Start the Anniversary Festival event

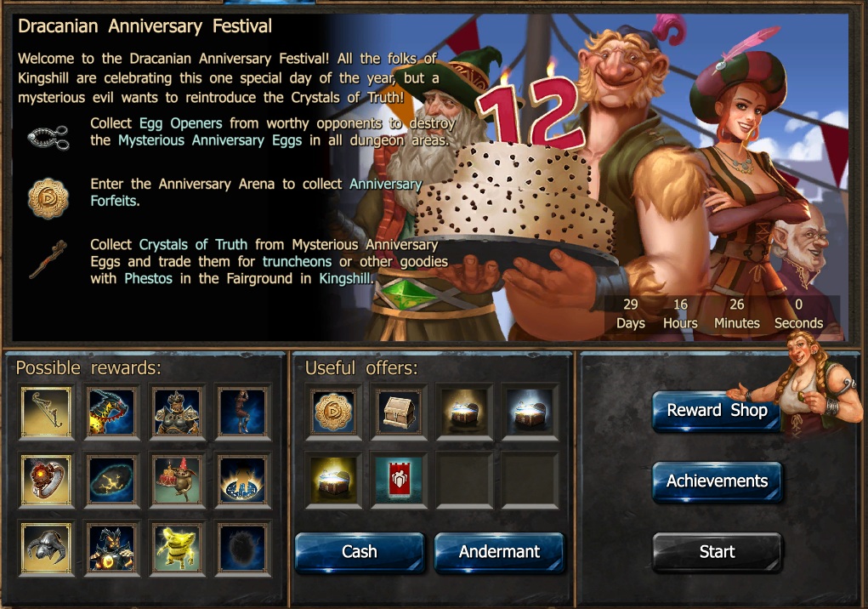coord(717,551)
